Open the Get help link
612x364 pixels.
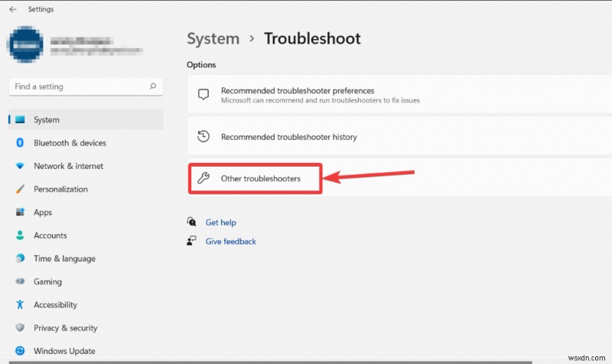221,223
